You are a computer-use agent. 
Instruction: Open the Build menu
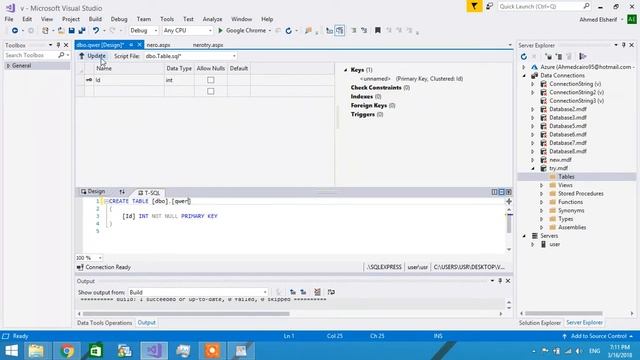coord(95,19)
